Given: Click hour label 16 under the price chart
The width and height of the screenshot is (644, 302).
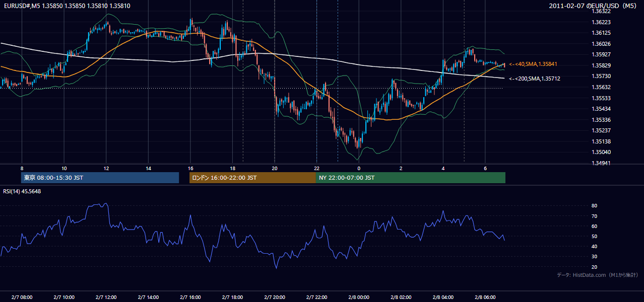Looking at the screenshot, I should [x=190, y=168].
